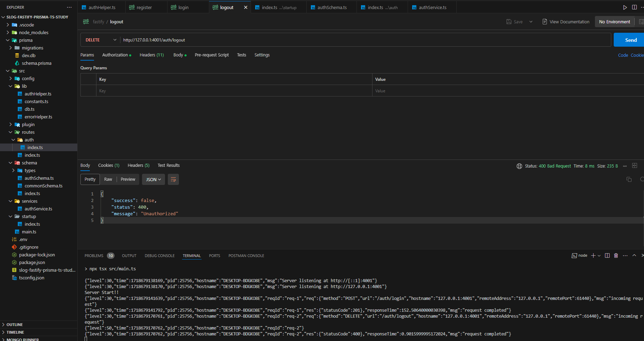The width and height of the screenshot is (644, 341).
Task: Expand the types folder under schema
Action: tap(13, 170)
